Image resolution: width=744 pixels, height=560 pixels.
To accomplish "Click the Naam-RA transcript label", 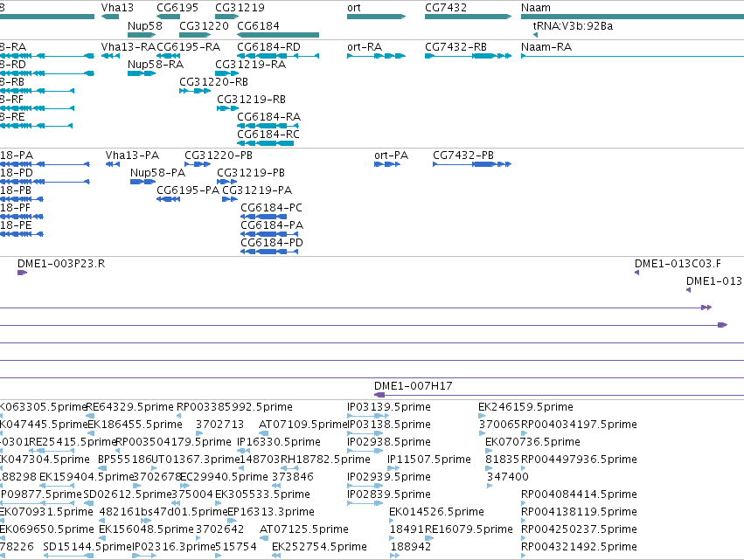I will click(546, 47).
